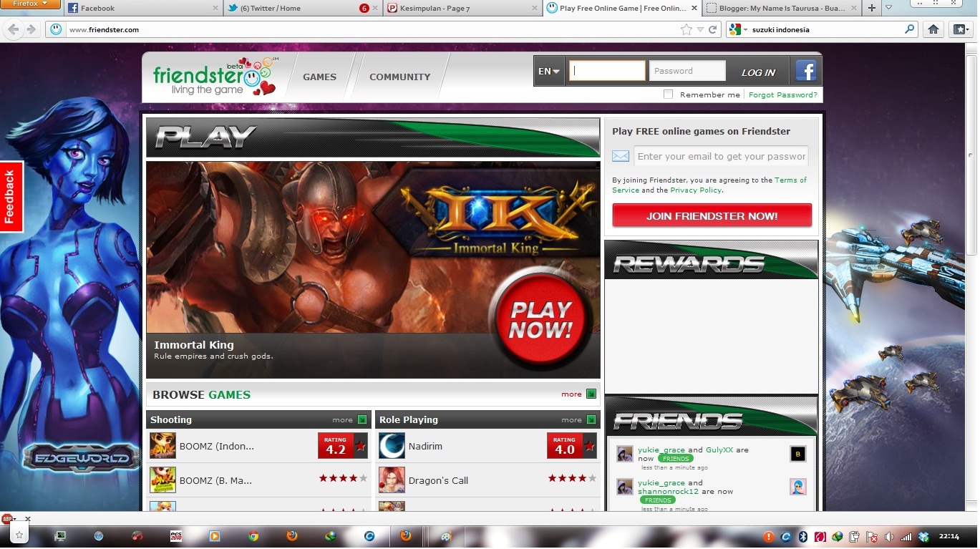Click the Forgot Password? link

tap(782, 94)
